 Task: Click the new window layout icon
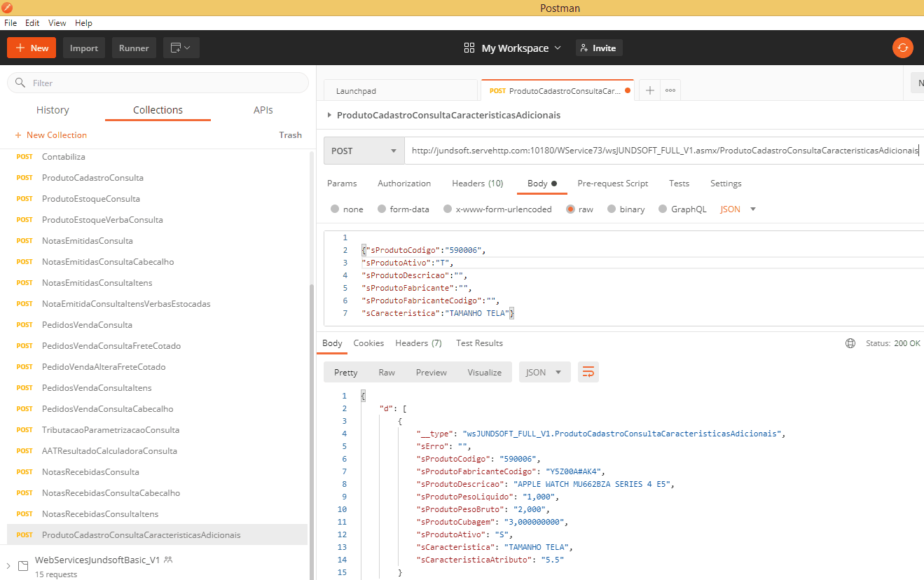(x=181, y=48)
